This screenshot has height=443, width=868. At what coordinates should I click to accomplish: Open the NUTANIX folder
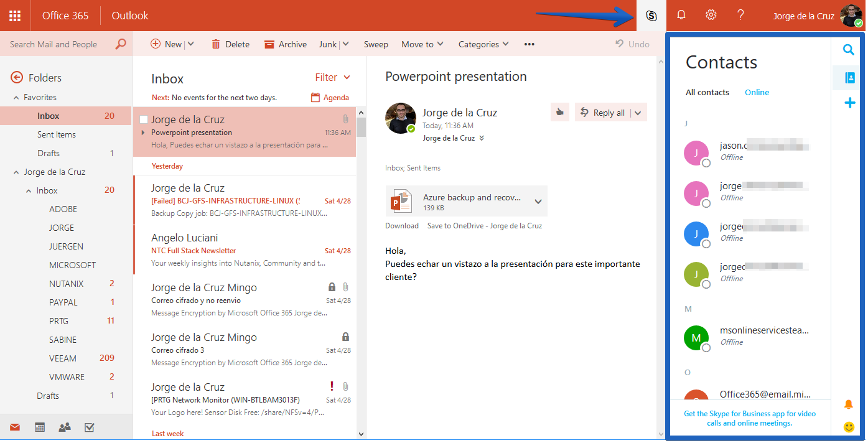coord(66,284)
